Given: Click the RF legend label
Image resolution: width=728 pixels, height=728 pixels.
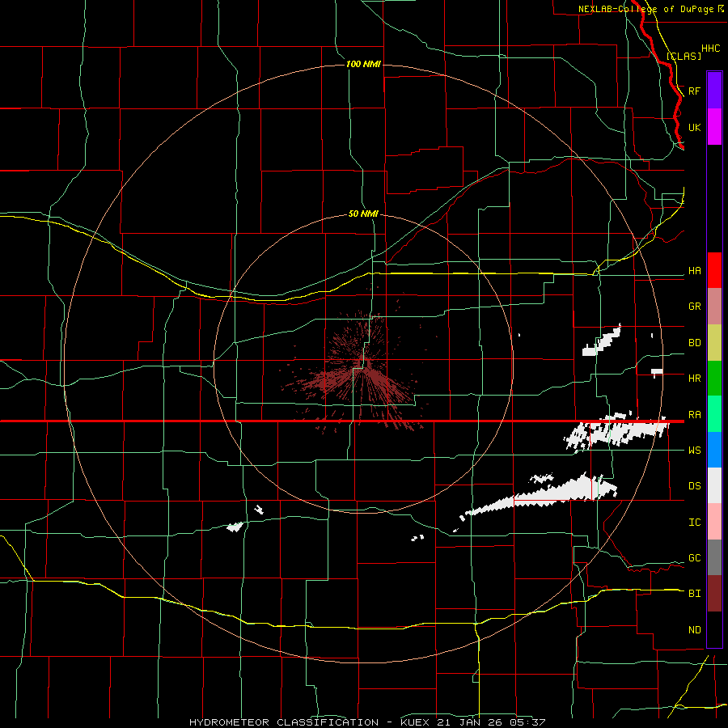Looking at the screenshot, I should (694, 91).
